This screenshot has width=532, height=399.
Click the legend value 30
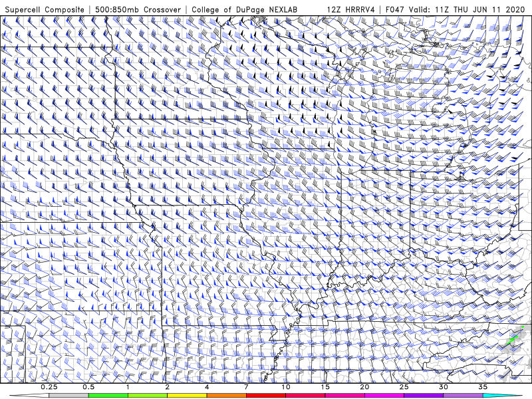443,387
